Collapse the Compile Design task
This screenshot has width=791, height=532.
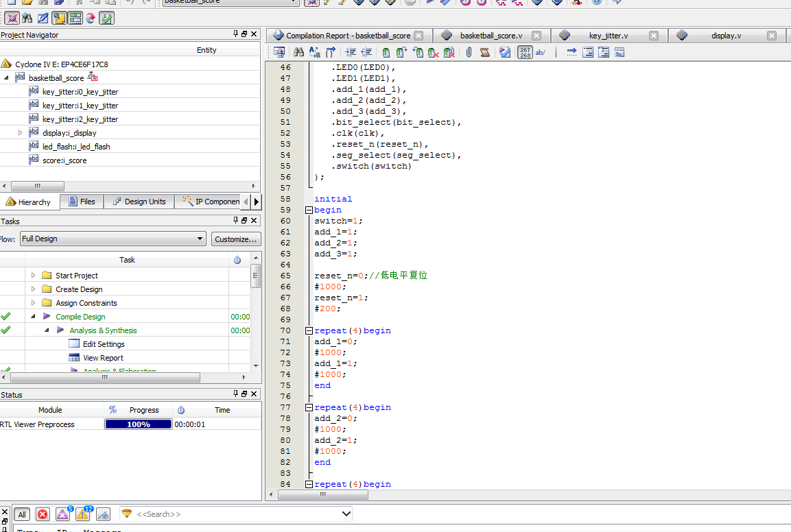[34, 316]
